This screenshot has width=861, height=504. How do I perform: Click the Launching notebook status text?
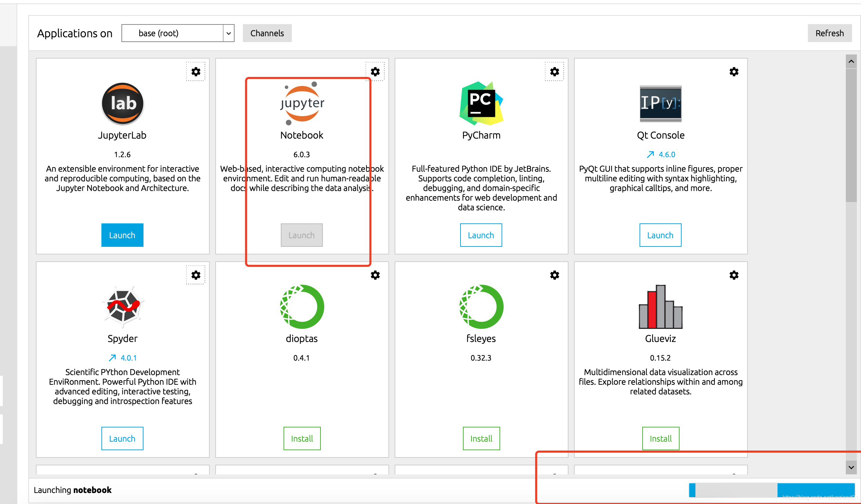point(72,490)
